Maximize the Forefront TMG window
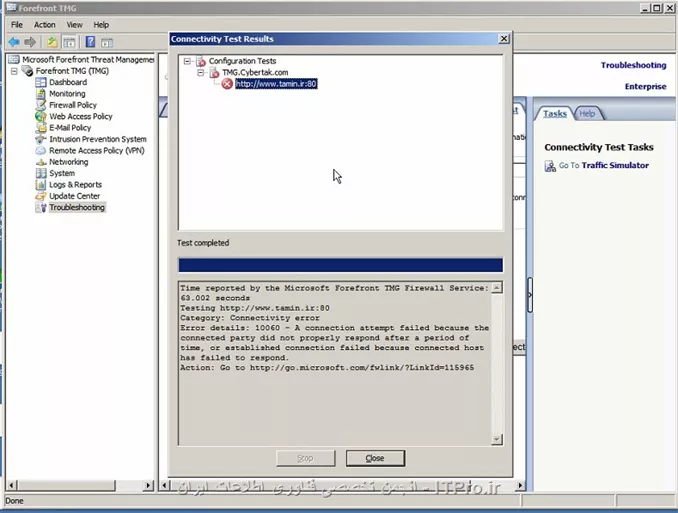This screenshot has height=513, width=678. click(x=656, y=8)
